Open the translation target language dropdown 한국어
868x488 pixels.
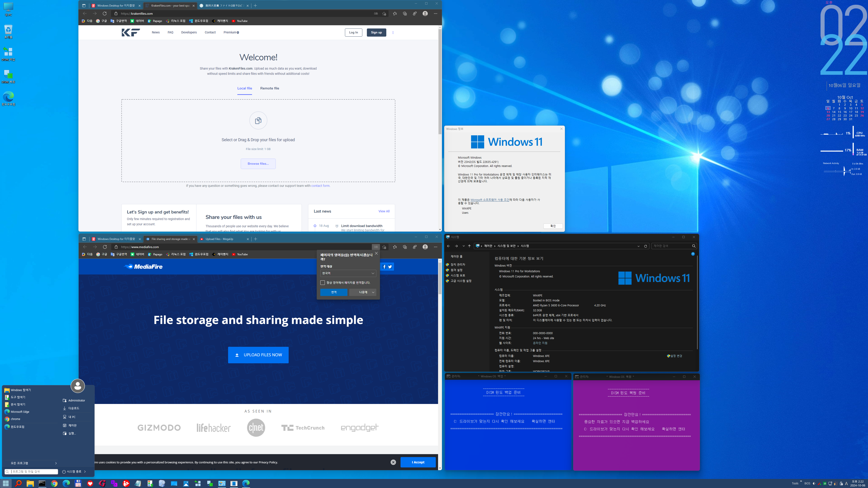click(x=348, y=273)
